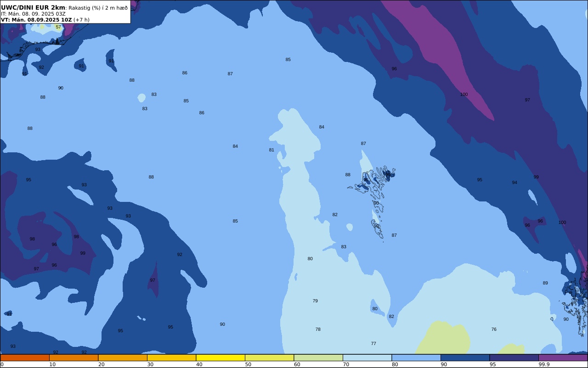Click the humidity value 78 on the map

click(x=318, y=329)
